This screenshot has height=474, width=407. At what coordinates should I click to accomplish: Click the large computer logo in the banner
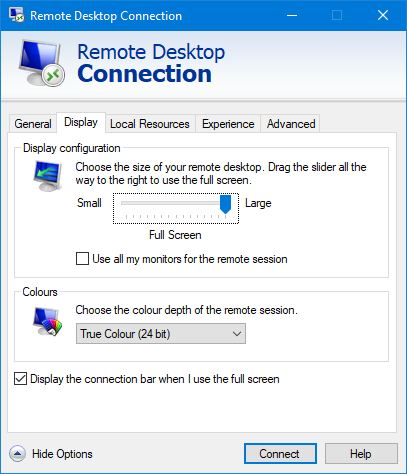pos(41,64)
